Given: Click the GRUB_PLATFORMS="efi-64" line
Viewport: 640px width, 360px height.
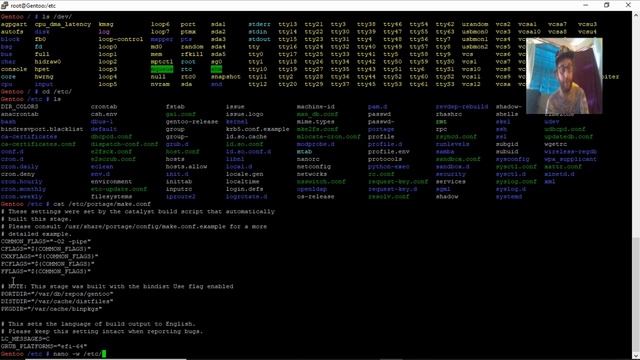Looking at the screenshot, I should [44, 346].
